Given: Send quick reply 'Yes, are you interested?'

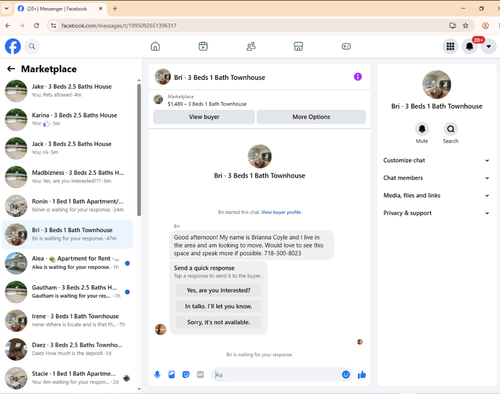Looking at the screenshot, I should click(218, 290).
